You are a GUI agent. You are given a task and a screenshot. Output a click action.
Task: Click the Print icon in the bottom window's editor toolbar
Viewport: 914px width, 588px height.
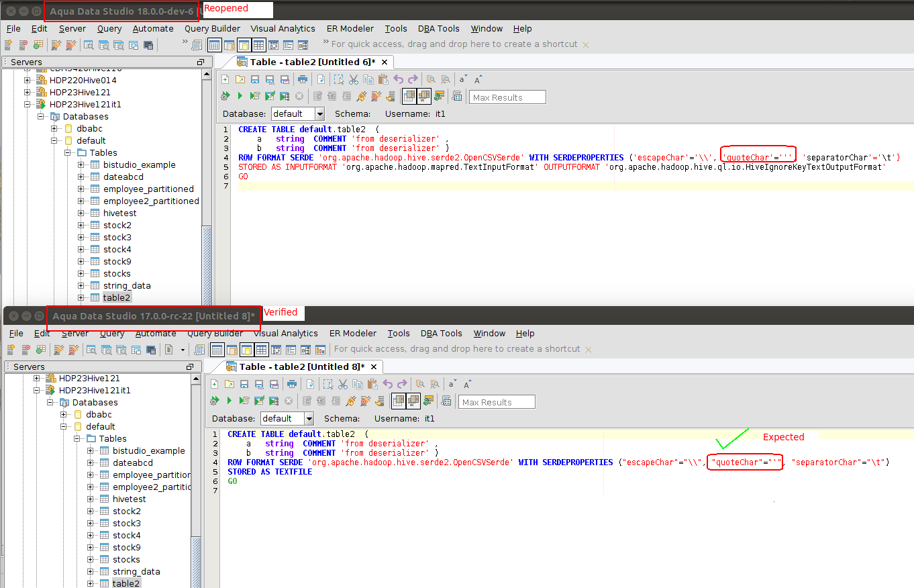coord(291,384)
